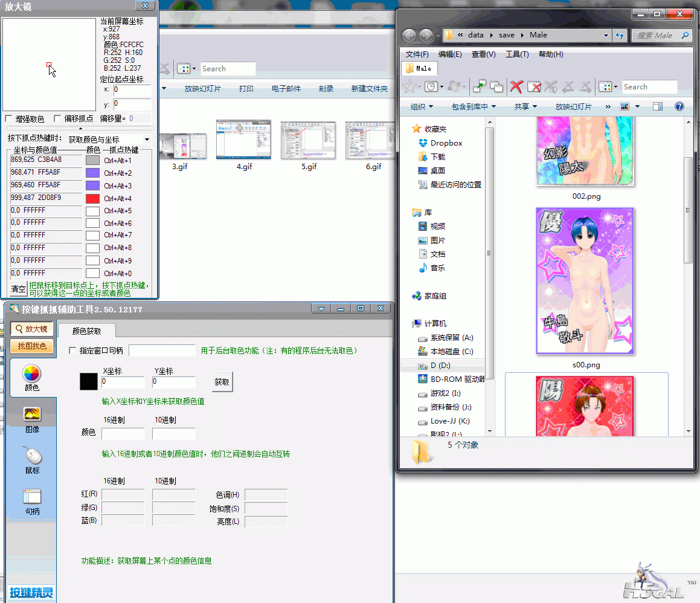Click the red X delete toolbar icon
Screen dimensions: 700x603
coord(516,86)
